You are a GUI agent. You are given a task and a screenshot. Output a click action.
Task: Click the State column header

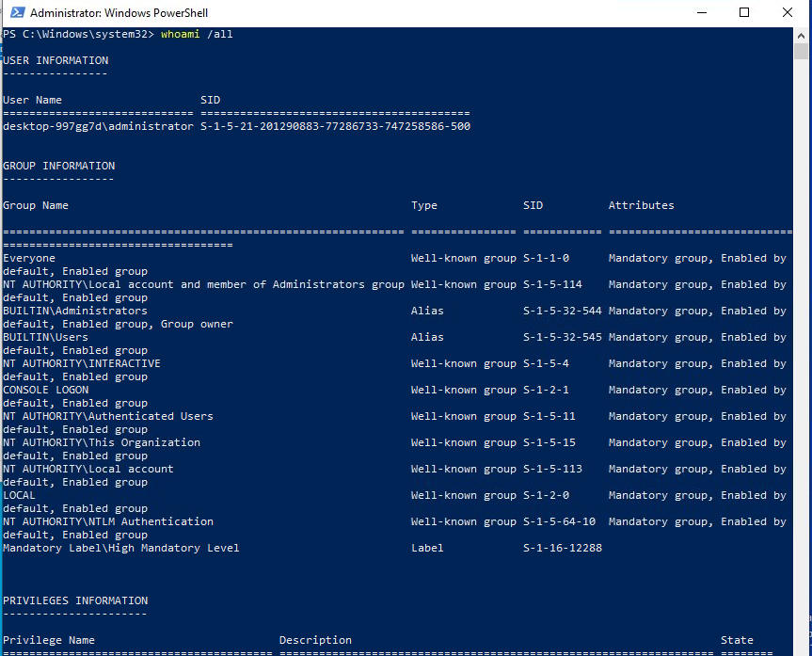(x=737, y=640)
